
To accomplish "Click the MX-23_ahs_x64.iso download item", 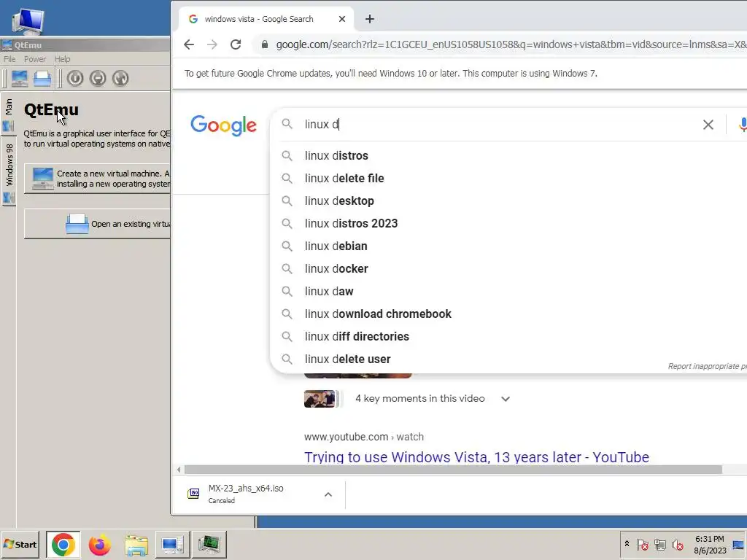I will click(x=246, y=494).
